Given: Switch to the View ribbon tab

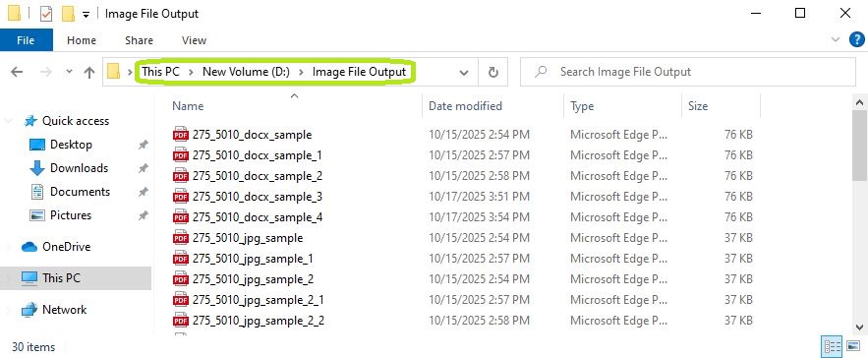Looking at the screenshot, I should click(194, 40).
